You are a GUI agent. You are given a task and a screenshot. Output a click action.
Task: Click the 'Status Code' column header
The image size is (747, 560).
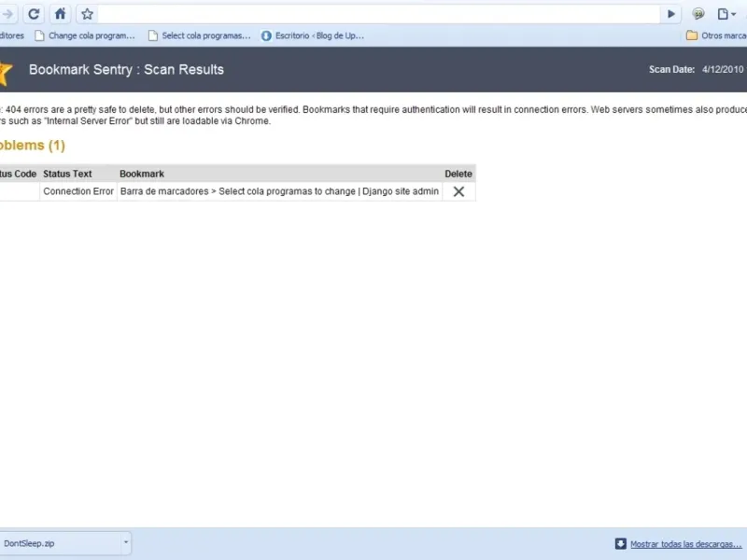pos(18,174)
